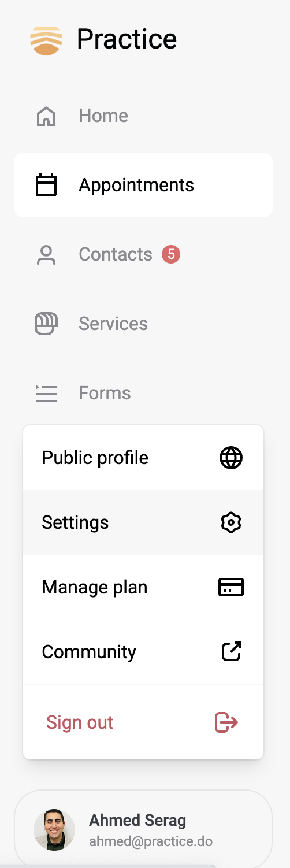Visit the Community menu link
The image size is (290, 868).
click(x=143, y=652)
